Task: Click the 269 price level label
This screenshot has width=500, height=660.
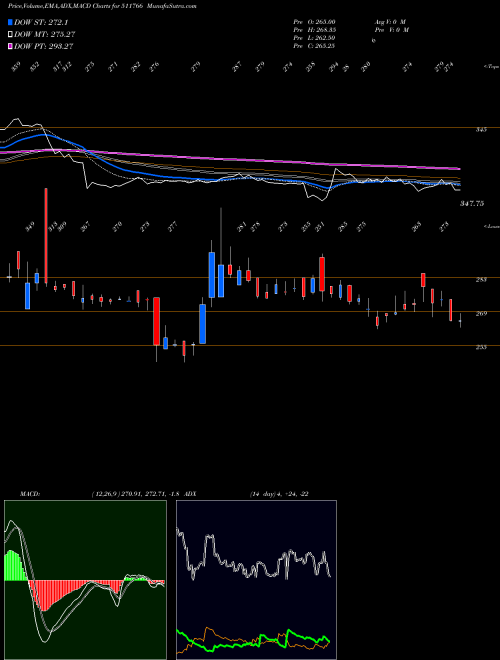Action: point(481,314)
